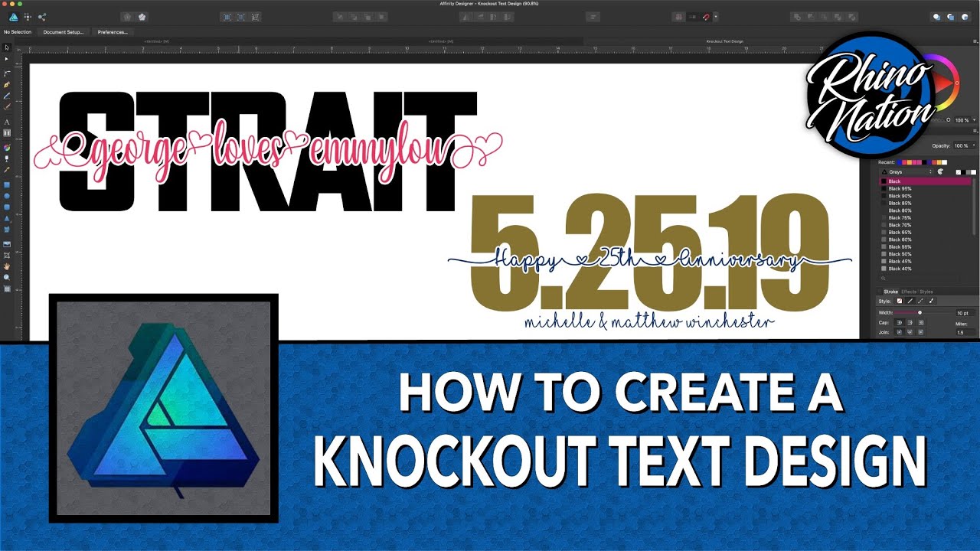Select the Pencil tool
980x551 pixels.
click(7, 96)
